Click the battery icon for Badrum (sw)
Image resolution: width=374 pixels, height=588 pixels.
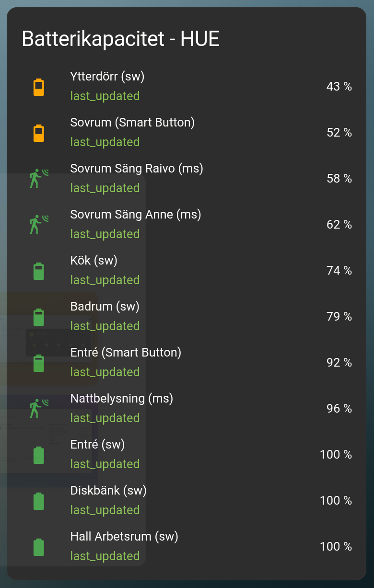[x=39, y=317]
